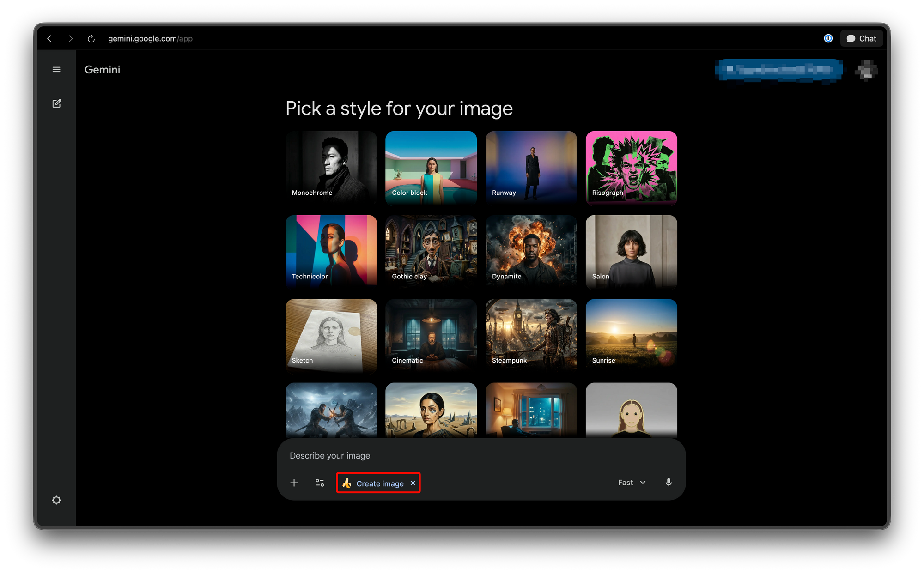The image size is (924, 574).
Task: Select the Salon style
Action: coord(632,252)
